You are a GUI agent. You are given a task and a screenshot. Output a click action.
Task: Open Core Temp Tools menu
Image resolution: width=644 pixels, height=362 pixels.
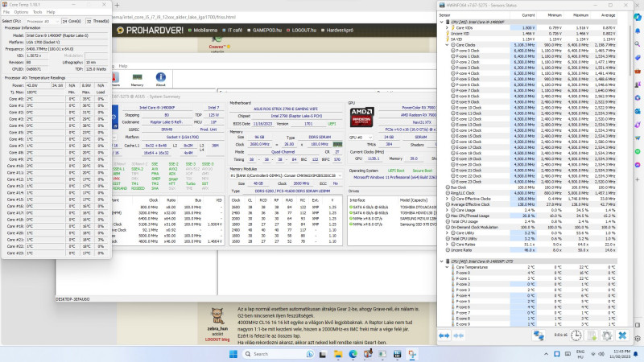[37, 12]
